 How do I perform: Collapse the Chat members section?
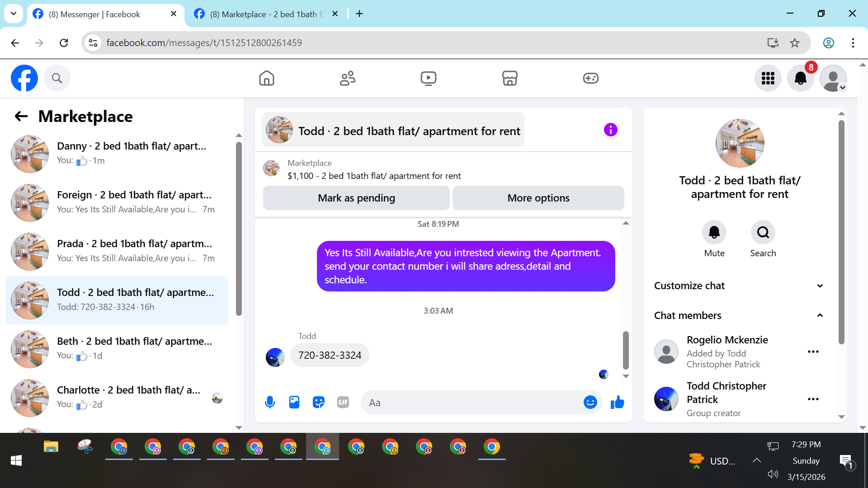pos(739,315)
